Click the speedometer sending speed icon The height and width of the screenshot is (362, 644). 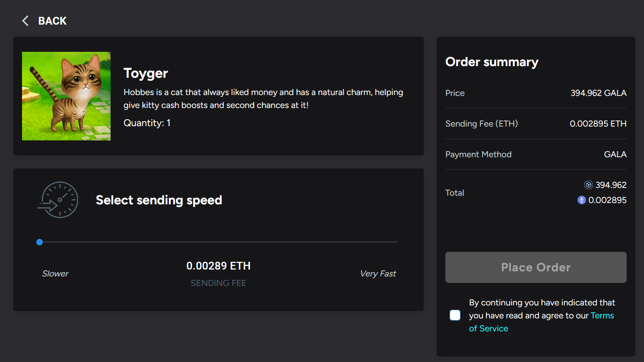coord(58,200)
